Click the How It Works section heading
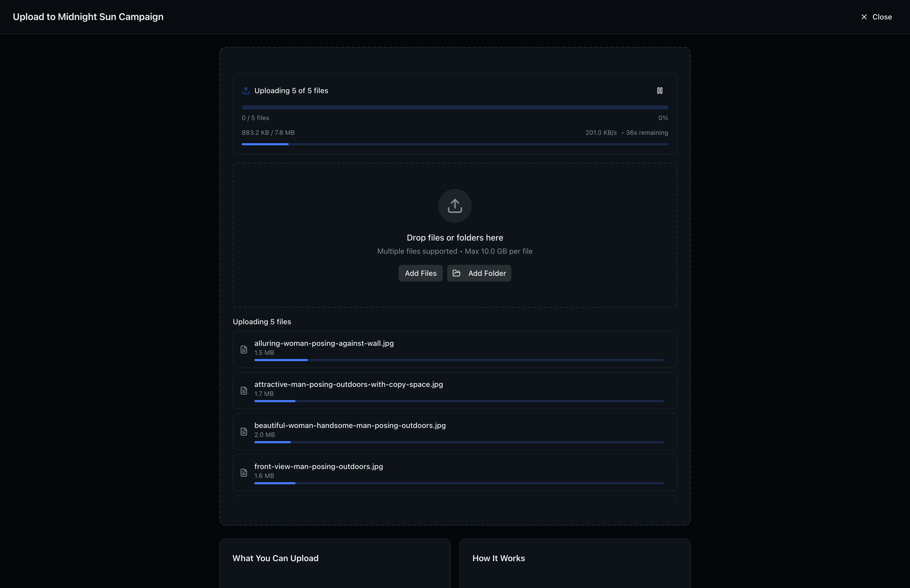Image resolution: width=910 pixels, height=588 pixels. [x=499, y=558]
